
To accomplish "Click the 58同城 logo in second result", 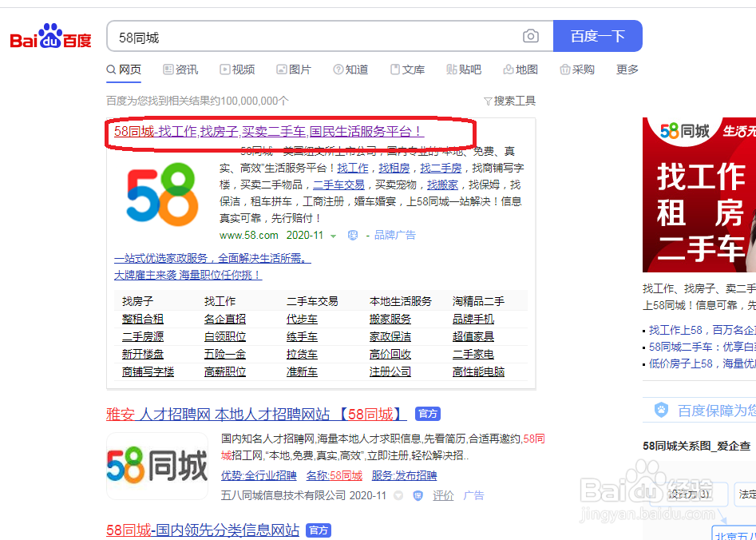I will pos(157,466).
